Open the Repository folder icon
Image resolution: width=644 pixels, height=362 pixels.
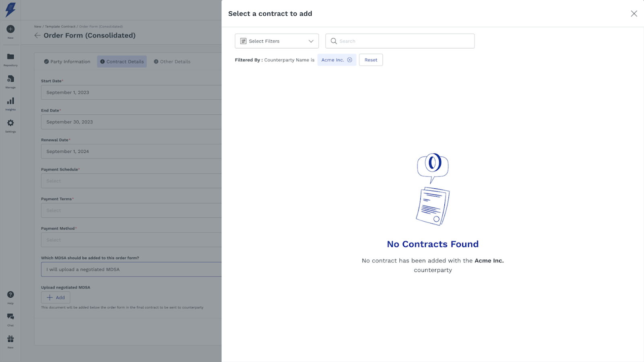(x=10, y=57)
